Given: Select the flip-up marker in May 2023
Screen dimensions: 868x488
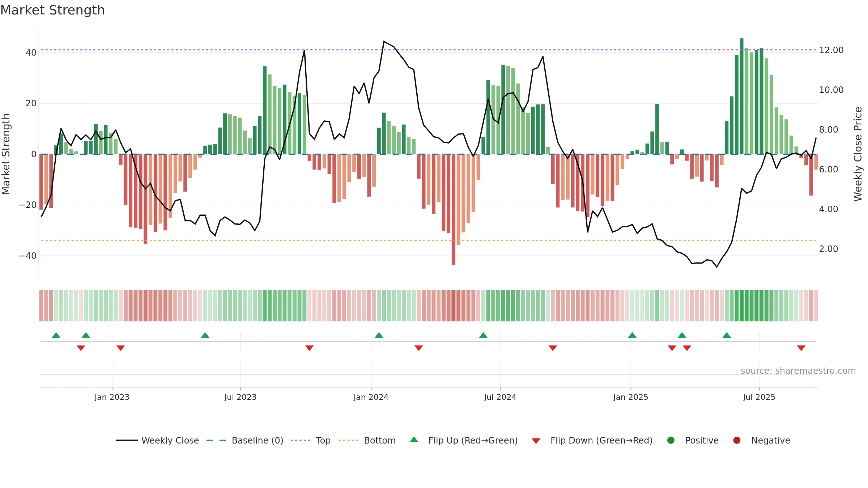Looking at the screenshot, I should [x=205, y=335].
